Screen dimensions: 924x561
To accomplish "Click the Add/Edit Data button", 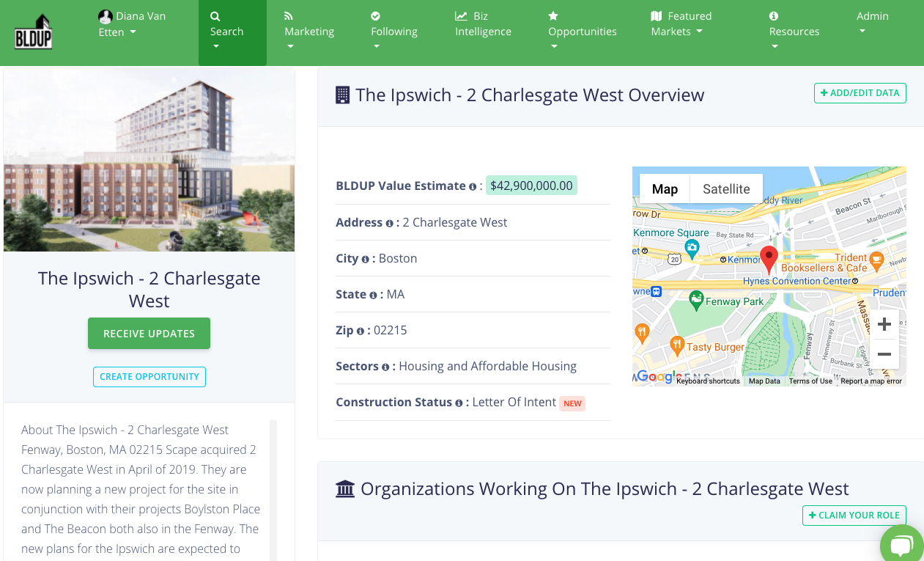I will [860, 93].
